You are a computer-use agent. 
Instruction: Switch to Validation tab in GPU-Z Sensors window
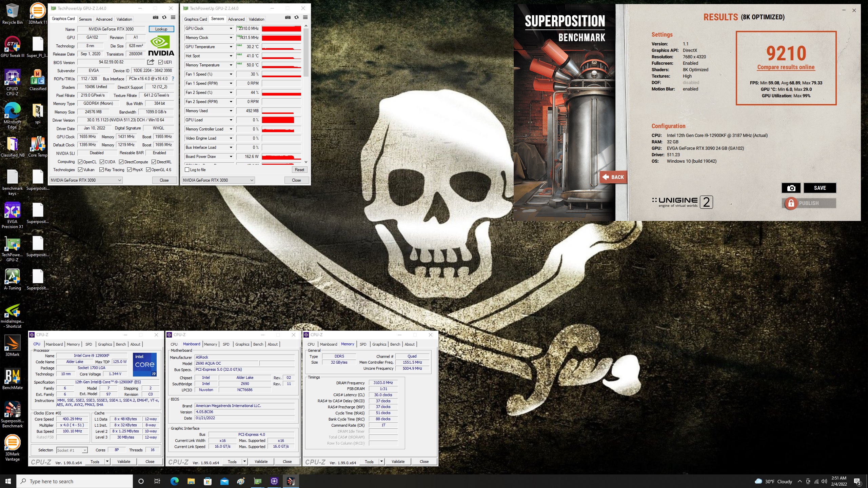click(256, 19)
